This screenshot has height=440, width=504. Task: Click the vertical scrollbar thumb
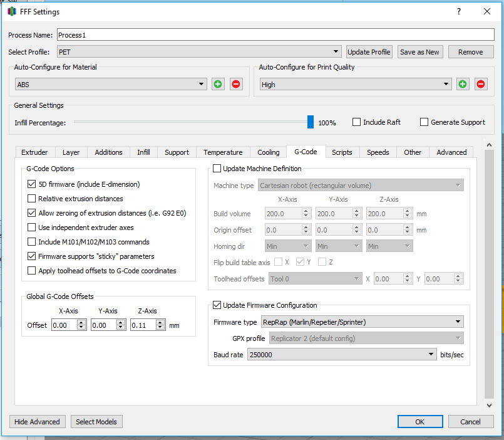489,274
